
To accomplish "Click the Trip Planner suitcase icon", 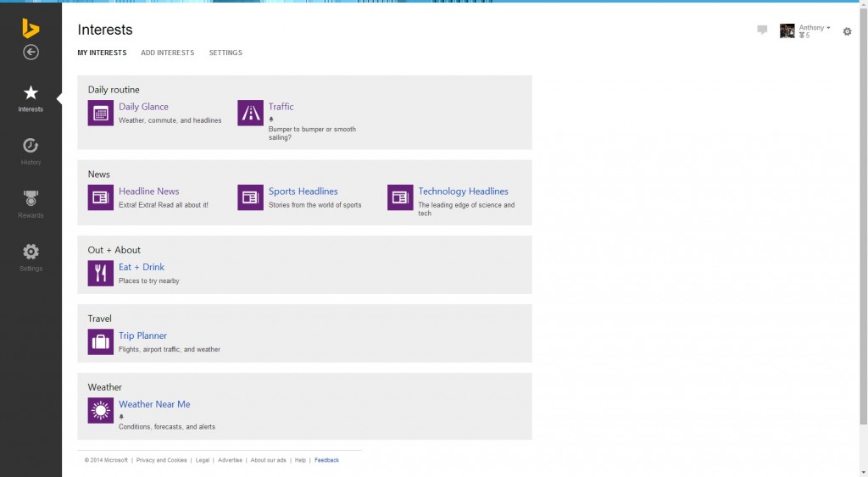I will pyautogui.click(x=101, y=342).
